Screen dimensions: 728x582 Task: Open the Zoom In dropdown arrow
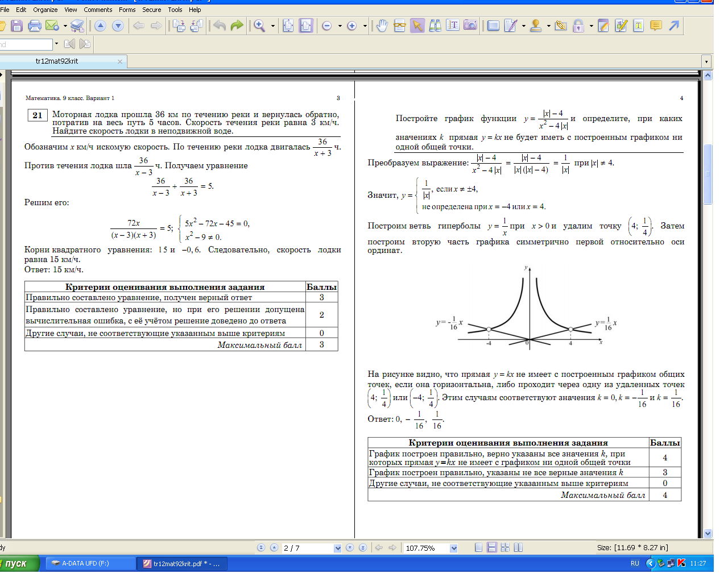coord(365,26)
